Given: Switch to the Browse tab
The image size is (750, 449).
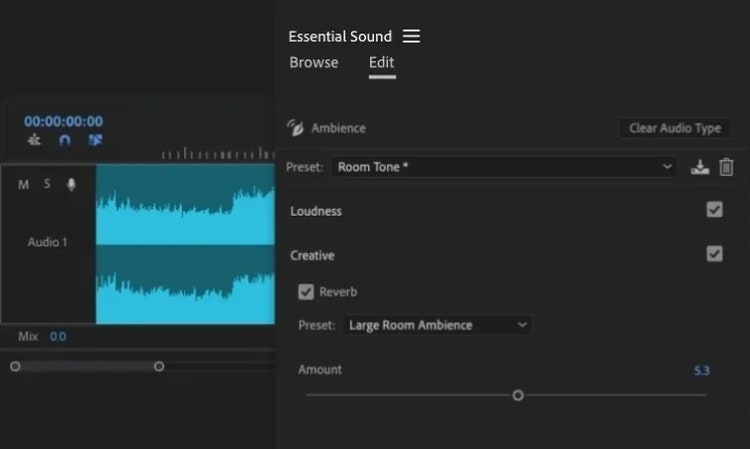Looking at the screenshot, I should pyautogui.click(x=314, y=63).
